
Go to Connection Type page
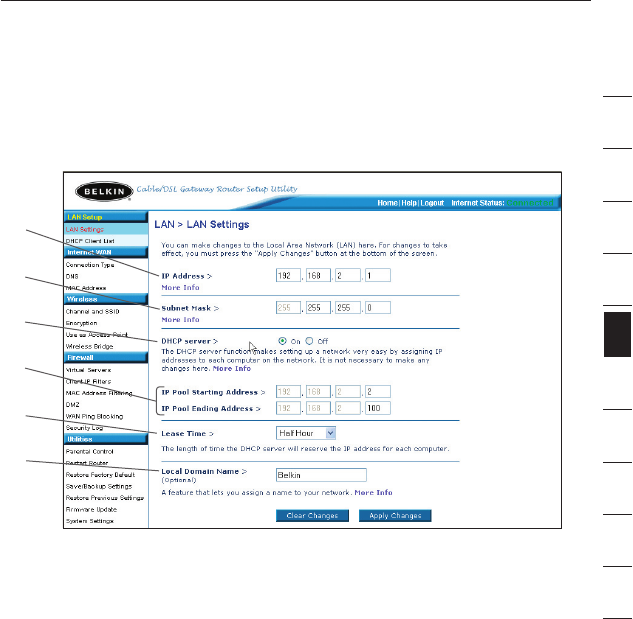tap(90, 265)
